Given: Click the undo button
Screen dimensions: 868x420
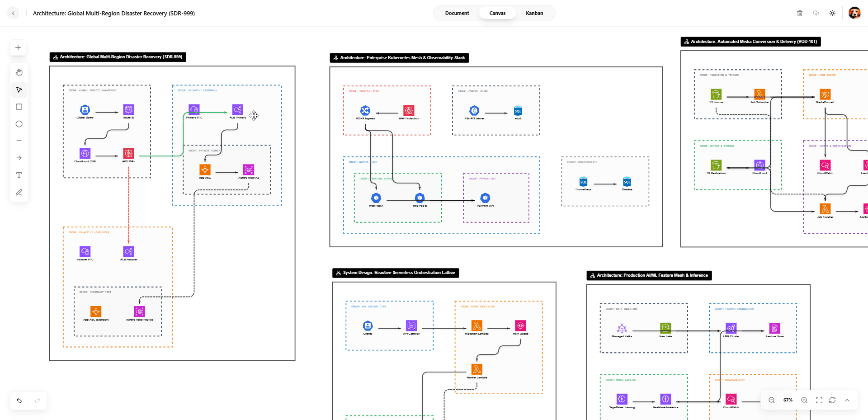Looking at the screenshot, I should 19,401.
